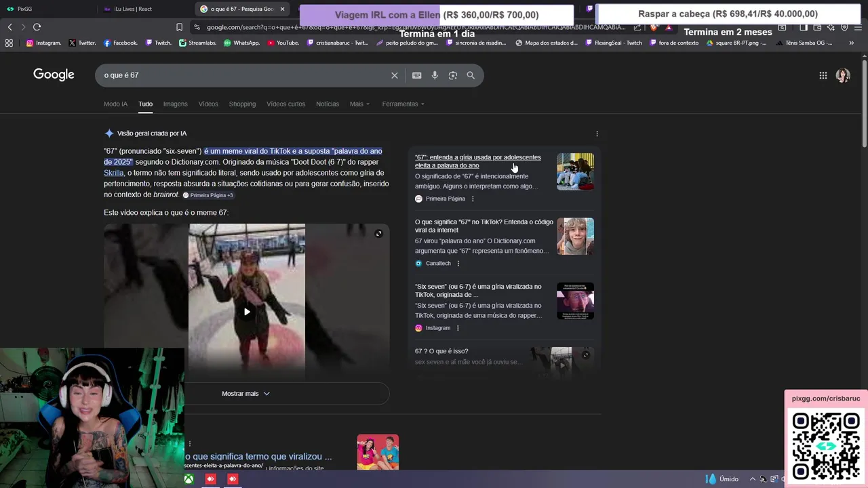The image size is (868, 488).
Task: Open the Brave Rewards triangle icon
Action: [669, 27]
